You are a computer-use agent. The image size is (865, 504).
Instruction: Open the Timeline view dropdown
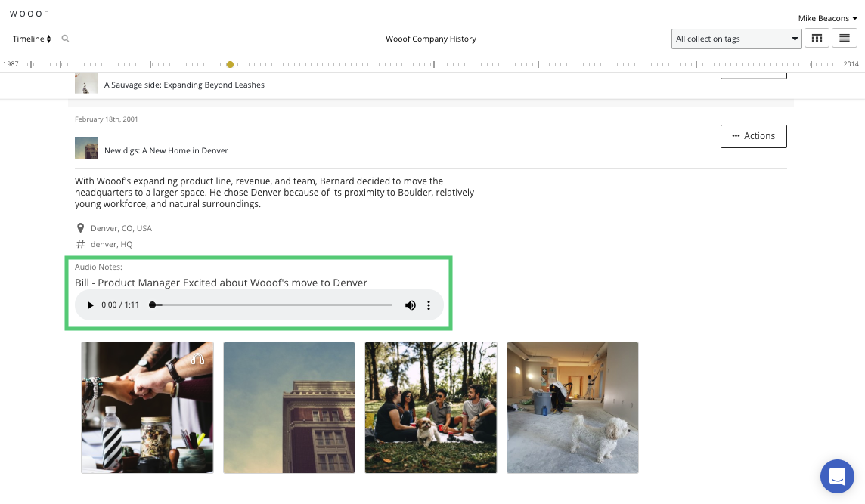coord(32,39)
